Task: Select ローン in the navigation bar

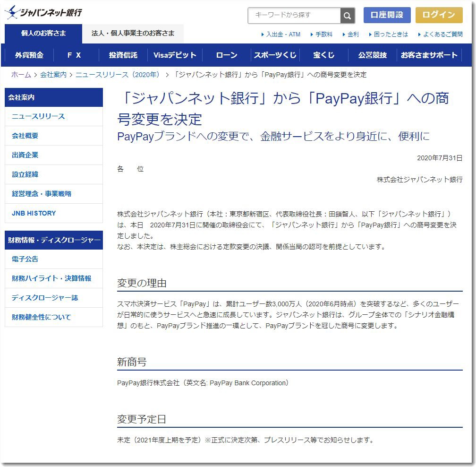Action: click(x=227, y=55)
